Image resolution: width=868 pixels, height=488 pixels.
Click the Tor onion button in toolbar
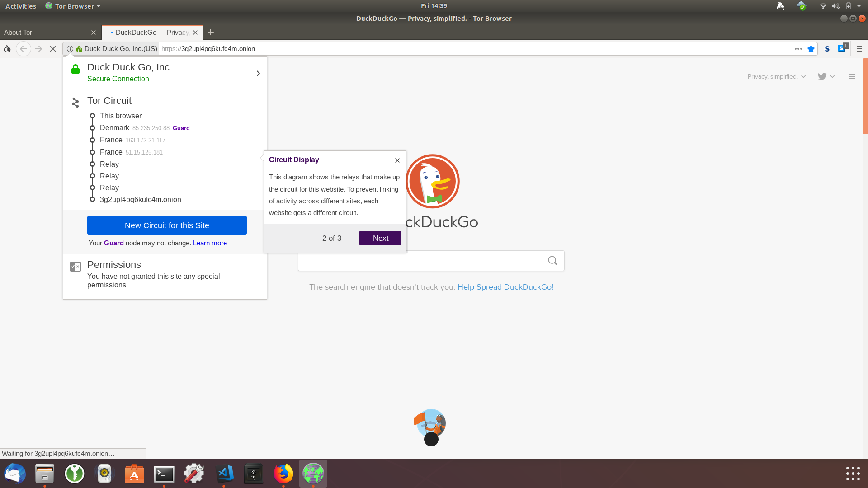click(x=7, y=49)
